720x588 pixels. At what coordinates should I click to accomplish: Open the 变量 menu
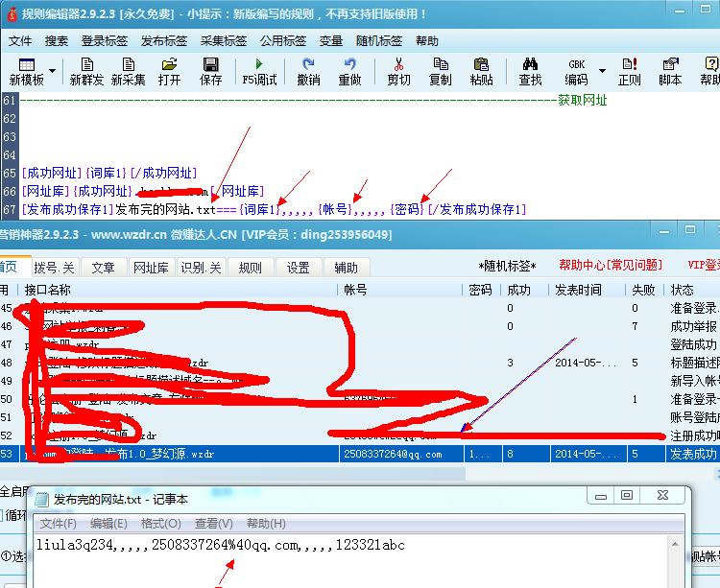(331, 41)
